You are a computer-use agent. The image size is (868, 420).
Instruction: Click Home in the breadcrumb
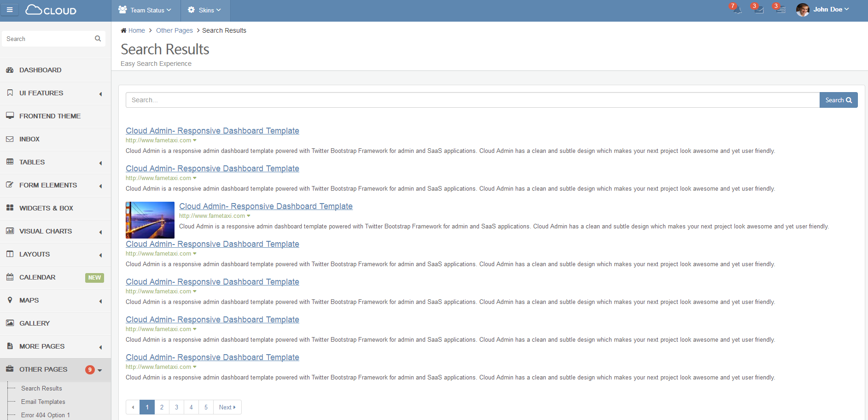(x=136, y=30)
